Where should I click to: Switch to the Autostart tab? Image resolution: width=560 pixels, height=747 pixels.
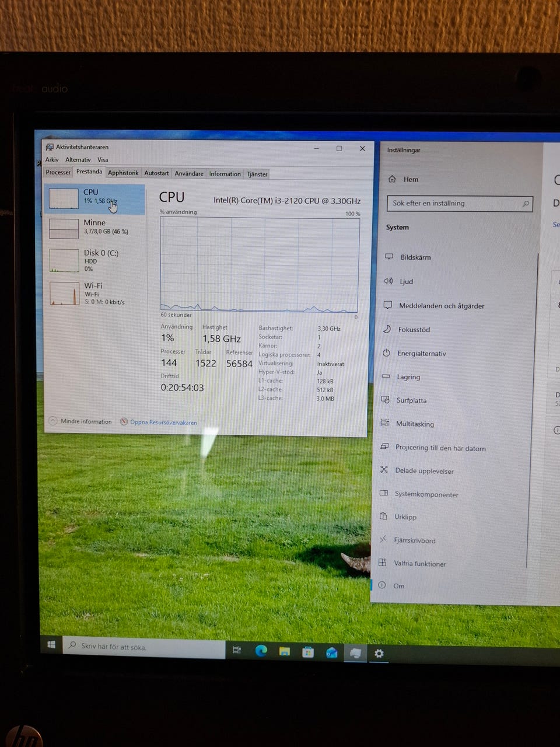point(156,173)
